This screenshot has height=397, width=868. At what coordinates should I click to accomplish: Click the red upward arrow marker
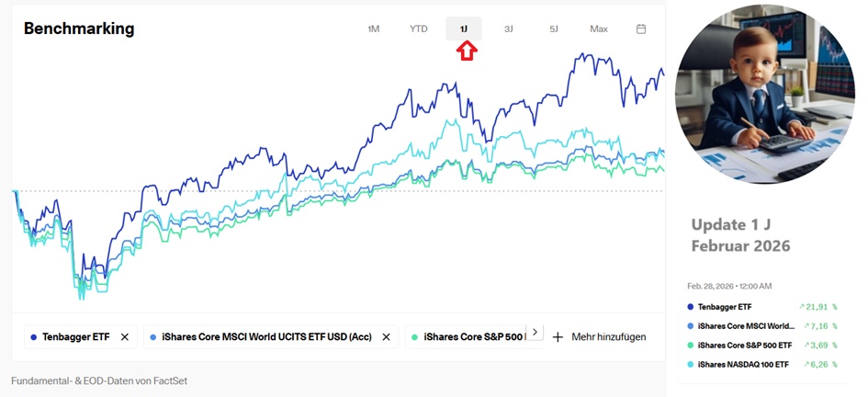point(467,51)
